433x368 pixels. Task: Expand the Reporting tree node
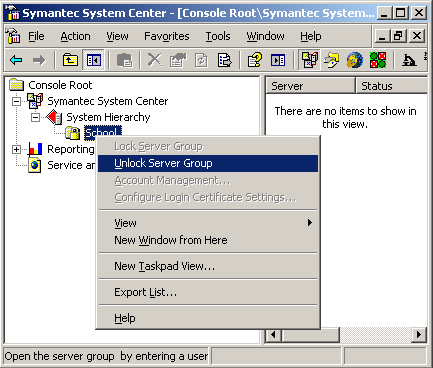click(16, 149)
